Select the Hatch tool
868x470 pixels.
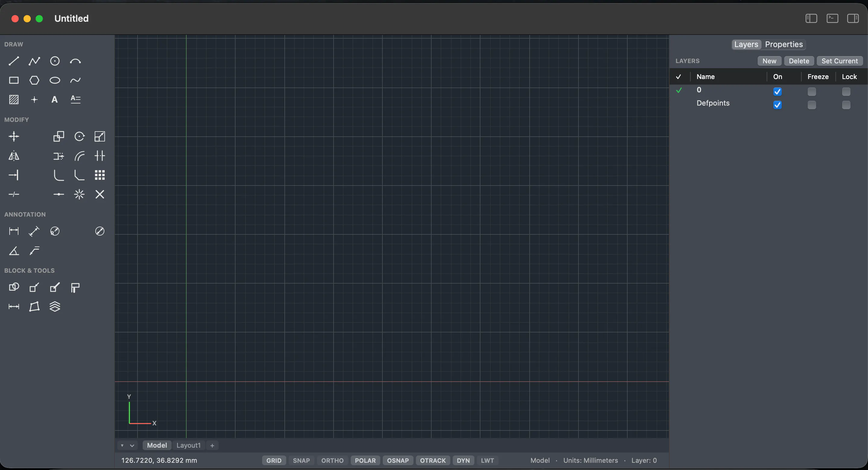click(x=14, y=99)
